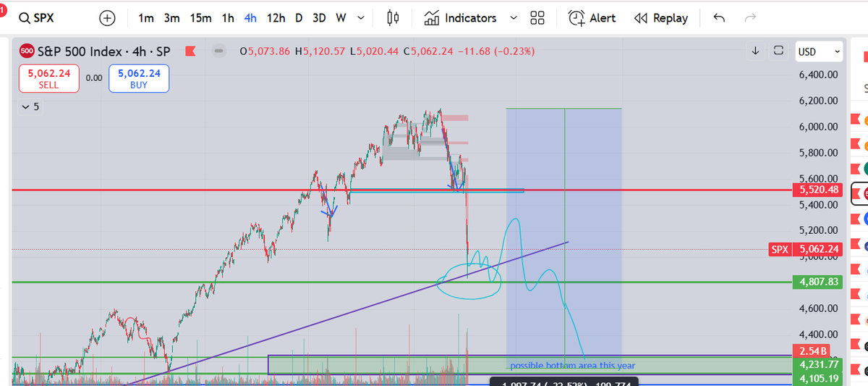Expand the indicator favorites dropdown

(x=514, y=18)
